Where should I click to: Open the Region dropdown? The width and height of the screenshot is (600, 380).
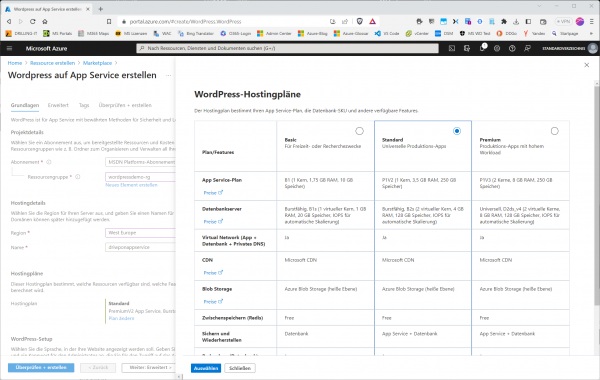pos(140,233)
